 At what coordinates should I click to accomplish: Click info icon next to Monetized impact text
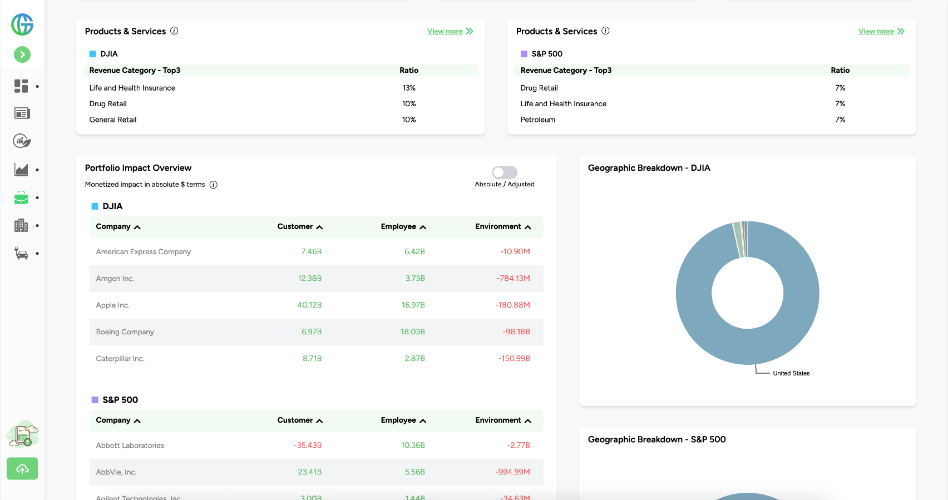213,185
